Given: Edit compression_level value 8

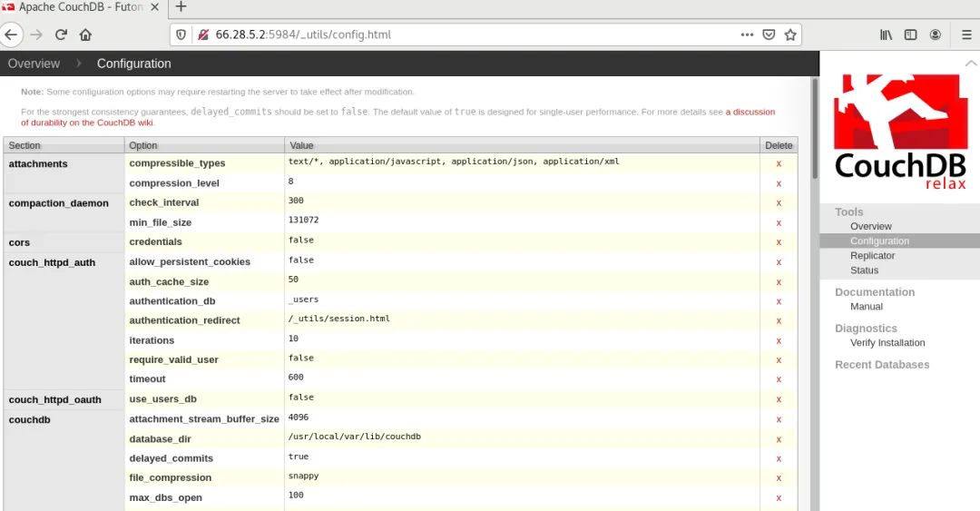Looking at the screenshot, I should click(x=290, y=182).
